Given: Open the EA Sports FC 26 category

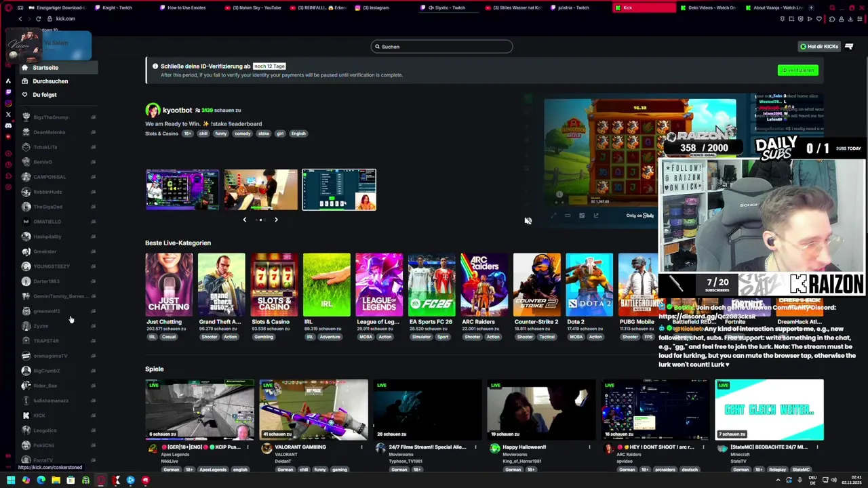Looking at the screenshot, I should [x=432, y=285].
